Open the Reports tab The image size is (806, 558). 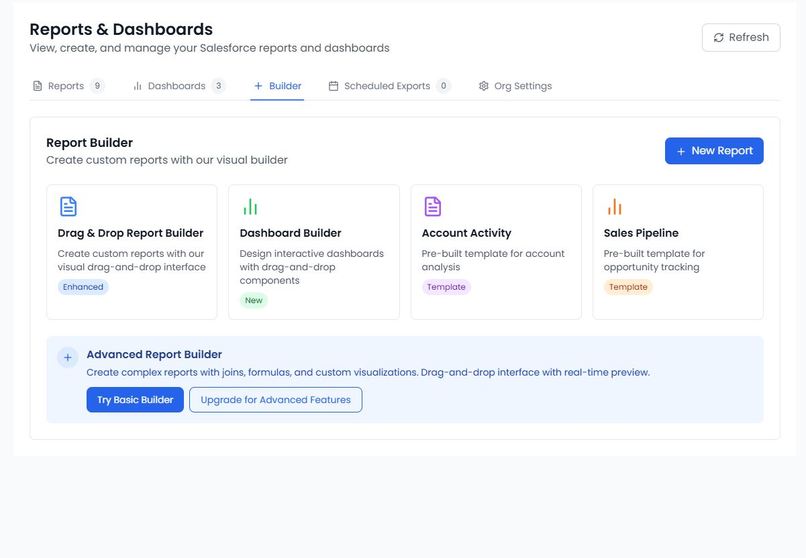68,86
